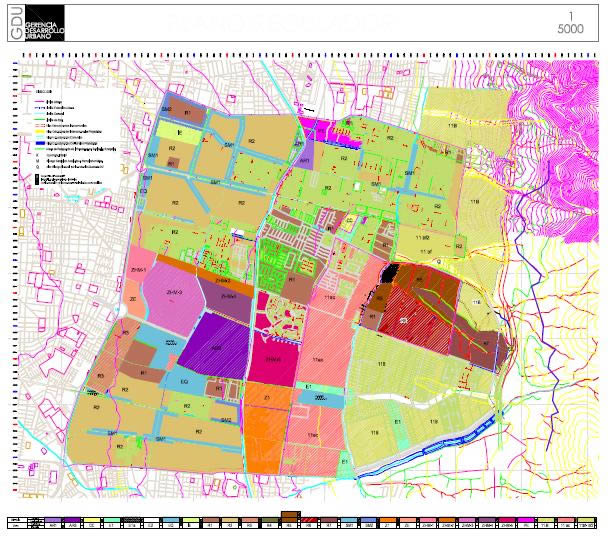Select the white E2 legend swatch
This screenshot has height=543, width=611.
(152, 520)
